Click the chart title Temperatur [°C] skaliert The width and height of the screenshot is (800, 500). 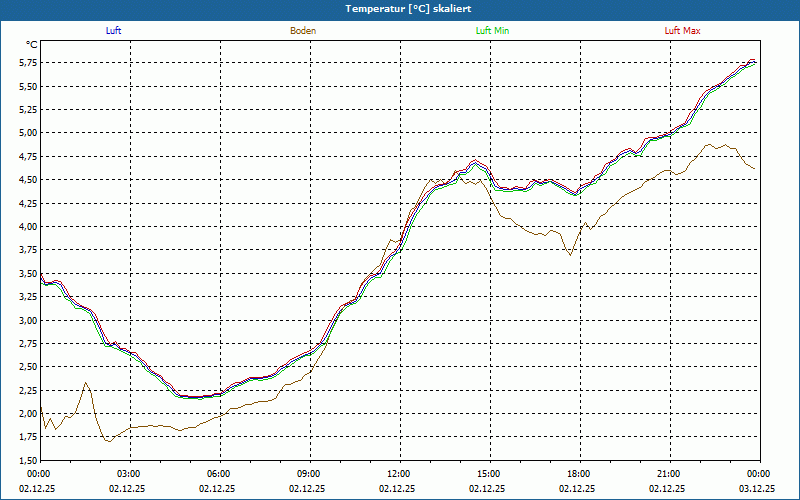(408, 9)
